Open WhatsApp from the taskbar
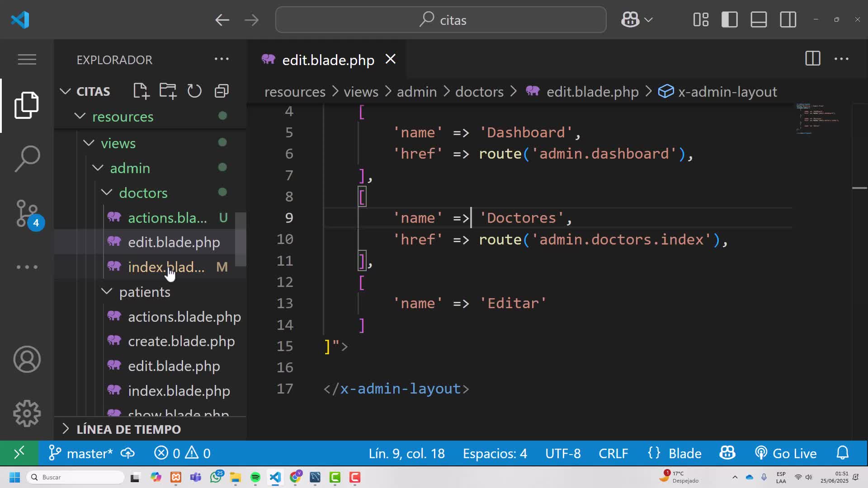The height and width of the screenshot is (488, 868). click(x=216, y=477)
